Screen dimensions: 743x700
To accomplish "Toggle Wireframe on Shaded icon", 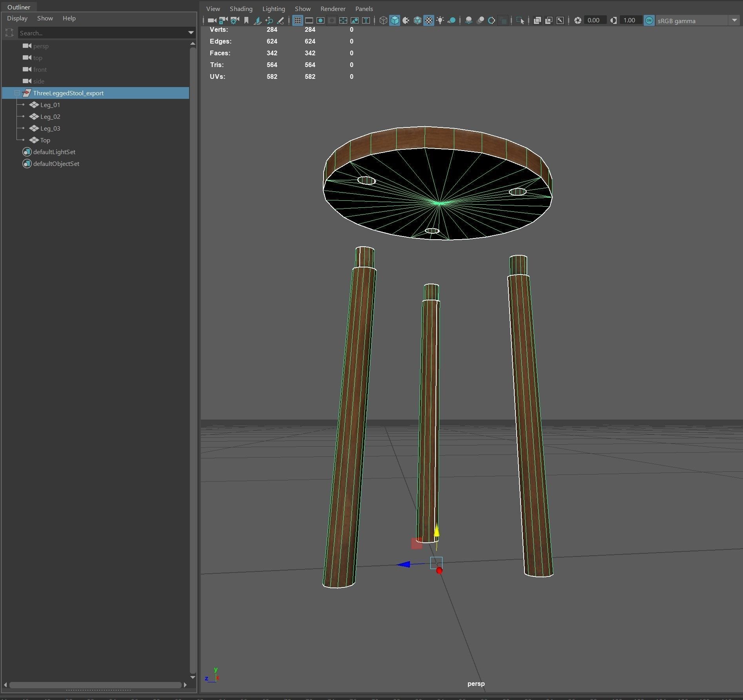I will pos(417,20).
